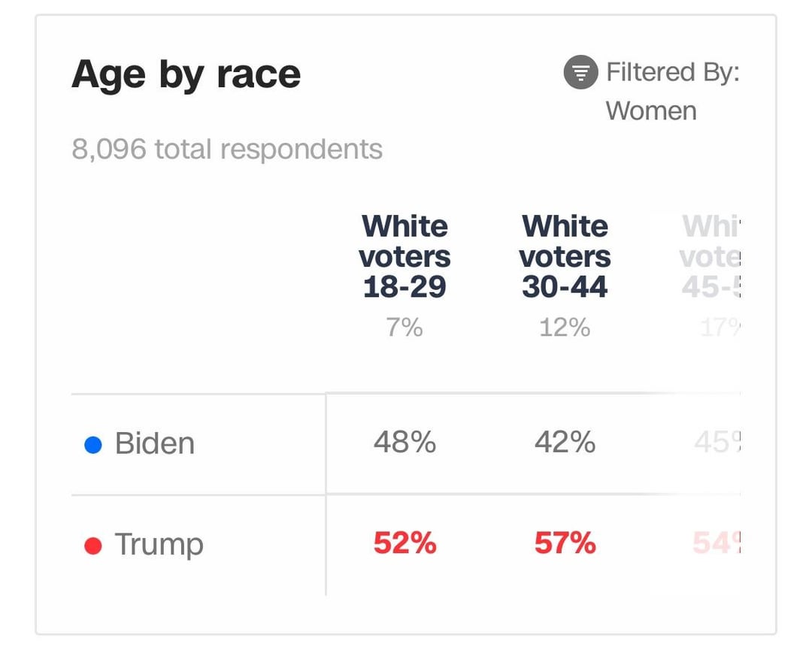This screenshot has width=812, height=665.
Task: Select the White voters 18-29 column header
Action: click(x=404, y=256)
